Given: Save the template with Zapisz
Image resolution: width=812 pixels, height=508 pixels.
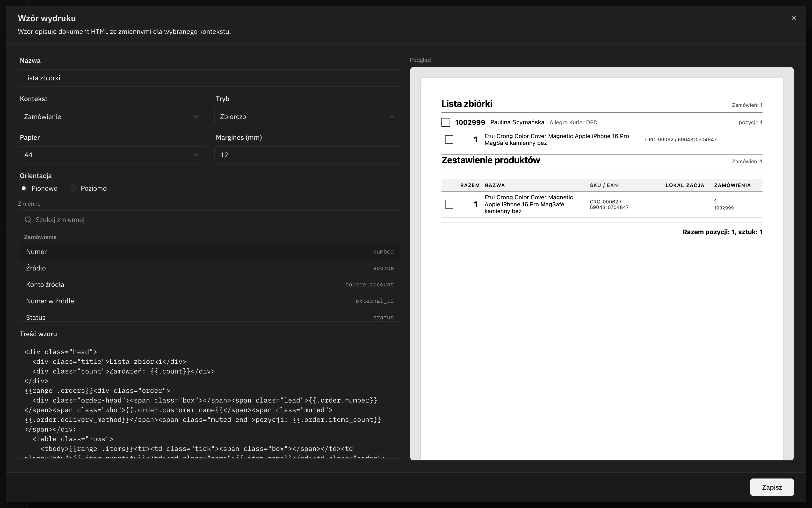Looking at the screenshot, I should [772, 487].
